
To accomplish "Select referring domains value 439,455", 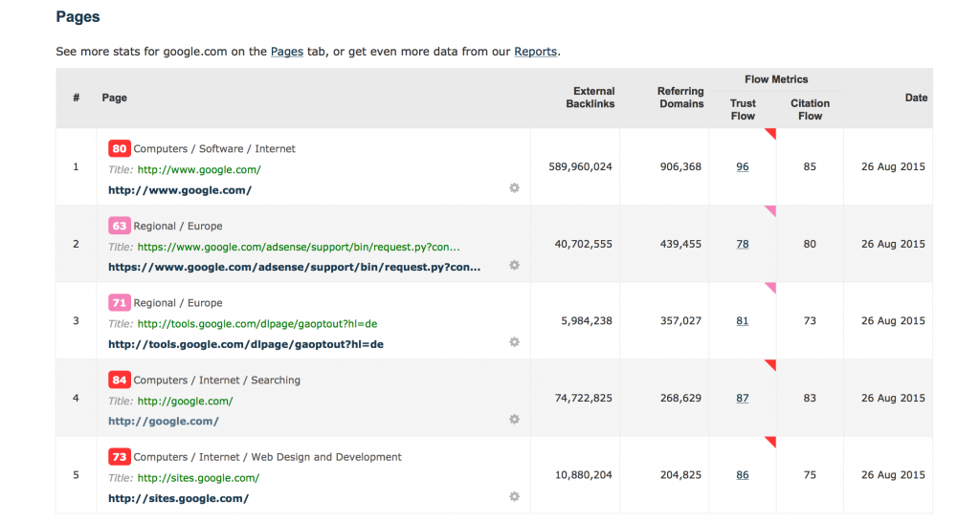I will (x=680, y=244).
